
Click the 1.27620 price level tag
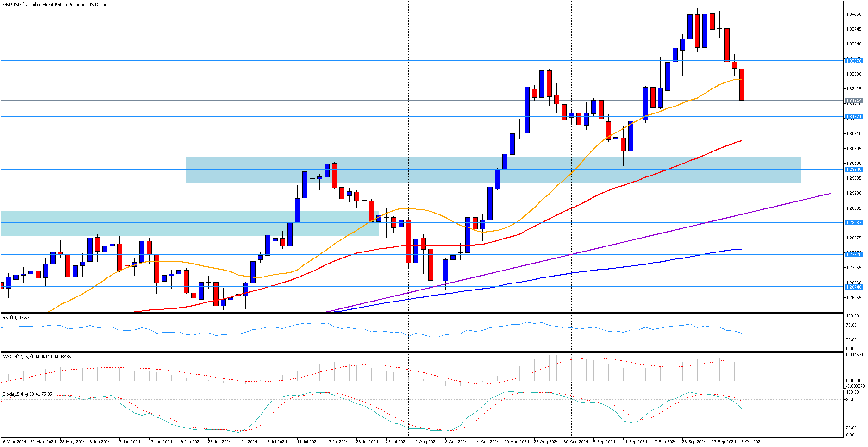pyautogui.click(x=853, y=254)
